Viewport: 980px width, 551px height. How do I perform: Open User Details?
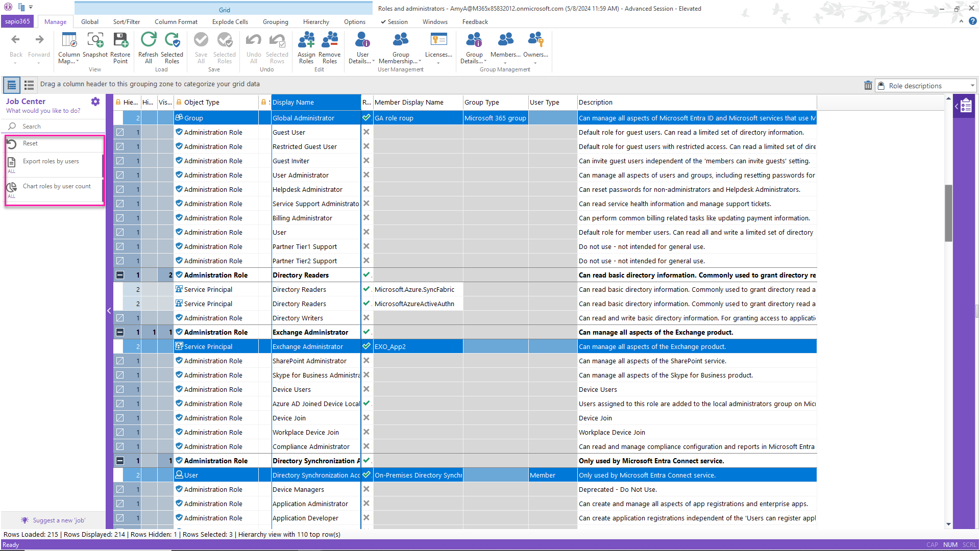[362, 48]
